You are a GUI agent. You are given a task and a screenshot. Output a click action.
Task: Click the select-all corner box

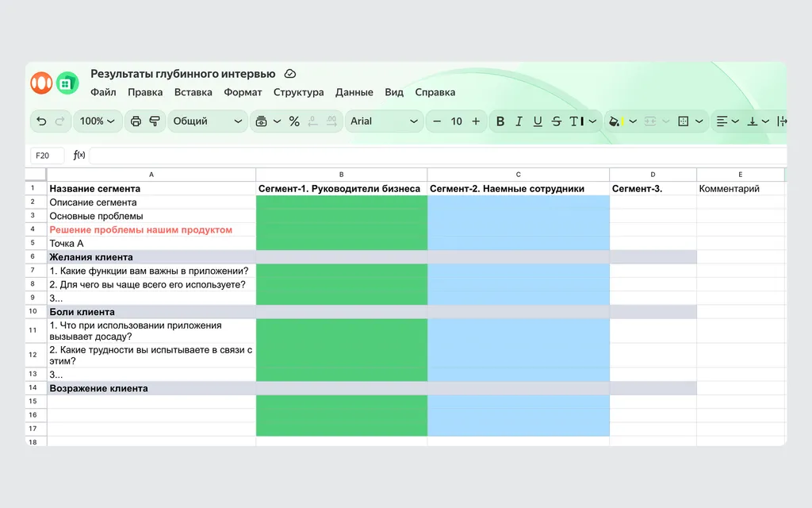36,175
